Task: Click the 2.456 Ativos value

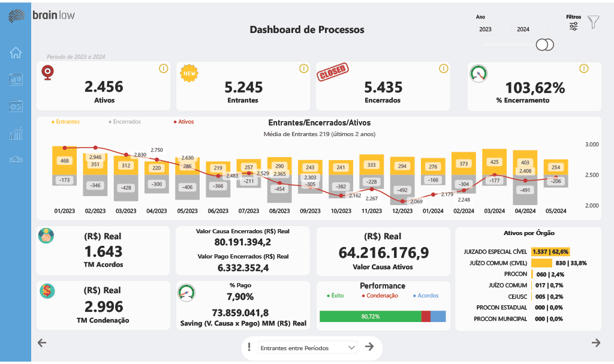Action: [104, 86]
